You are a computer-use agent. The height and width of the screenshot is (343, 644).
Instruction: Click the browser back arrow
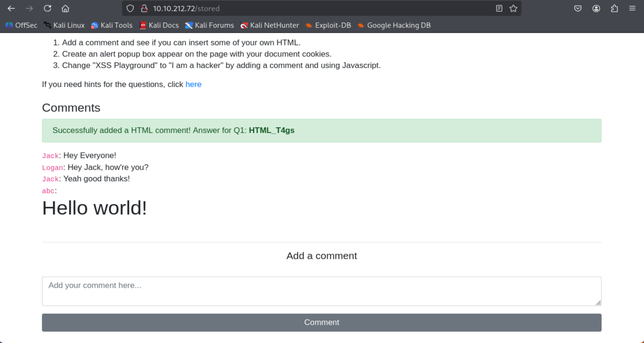pos(11,9)
